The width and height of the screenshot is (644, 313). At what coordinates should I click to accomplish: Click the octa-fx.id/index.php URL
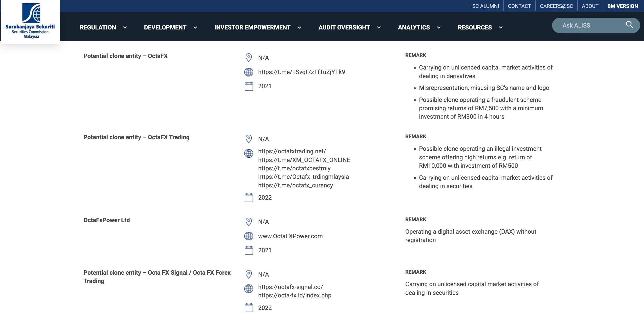coord(294,295)
